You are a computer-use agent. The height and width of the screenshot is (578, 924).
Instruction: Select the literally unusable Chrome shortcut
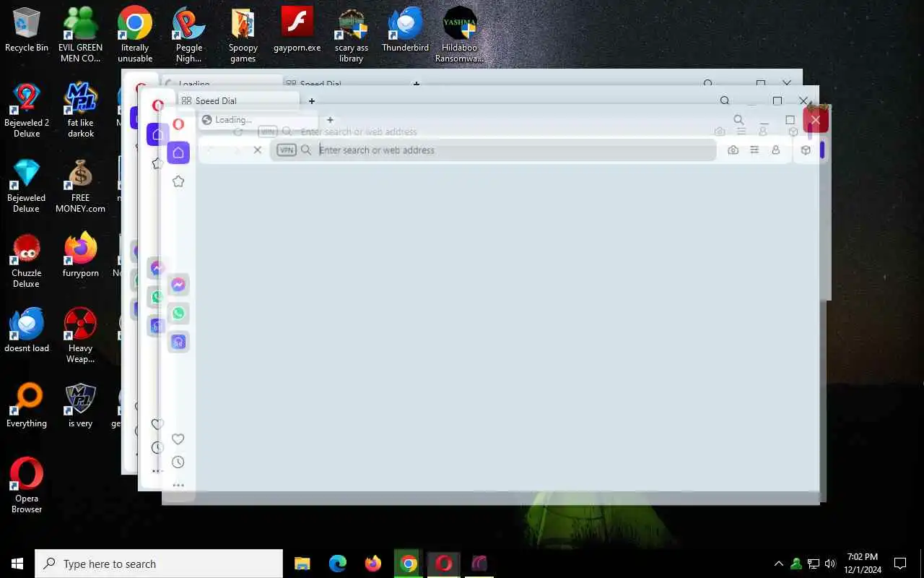point(135,35)
